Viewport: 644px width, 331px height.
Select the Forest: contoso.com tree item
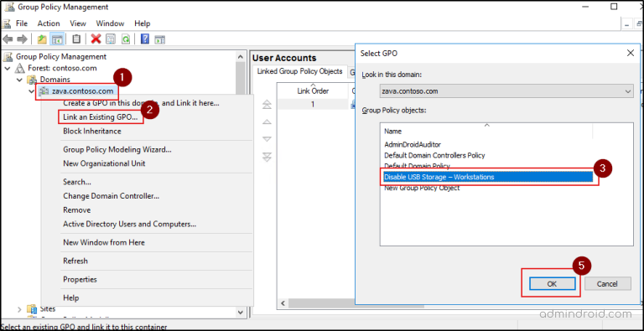62,68
